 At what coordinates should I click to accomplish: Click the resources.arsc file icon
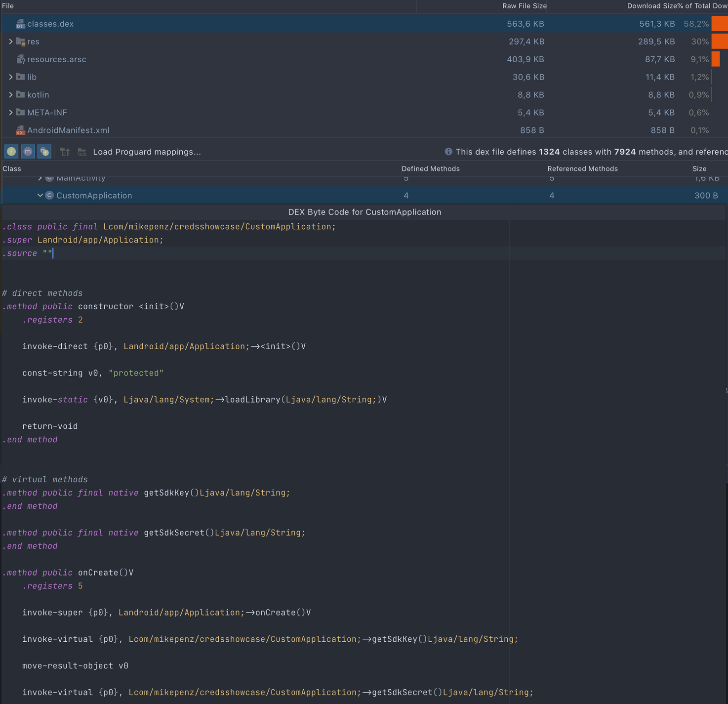(20, 59)
